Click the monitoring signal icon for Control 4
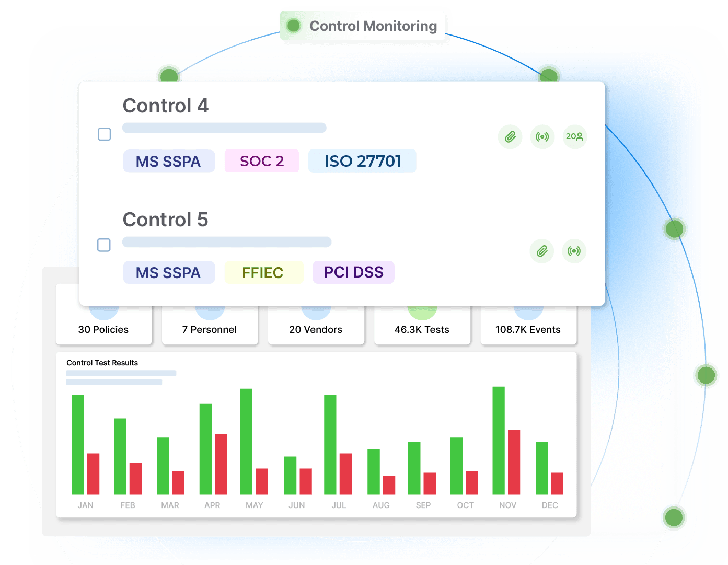728x565 pixels. coord(542,137)
